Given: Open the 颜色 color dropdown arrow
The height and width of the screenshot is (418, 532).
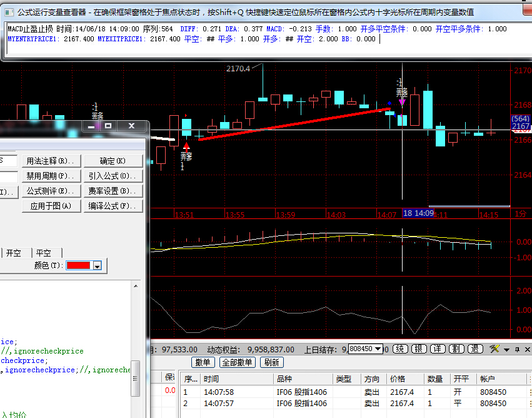Looking at the screenshot, I should point(98,266).
